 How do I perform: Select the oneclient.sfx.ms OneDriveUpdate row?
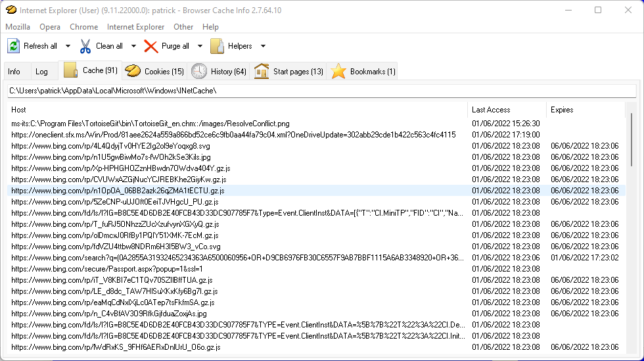tap(316, 135)
